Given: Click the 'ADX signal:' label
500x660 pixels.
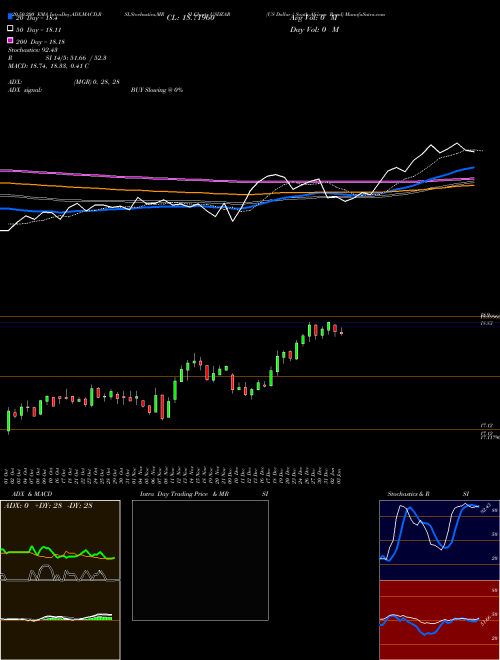Looking at the screenshot, I should (25, 90).
